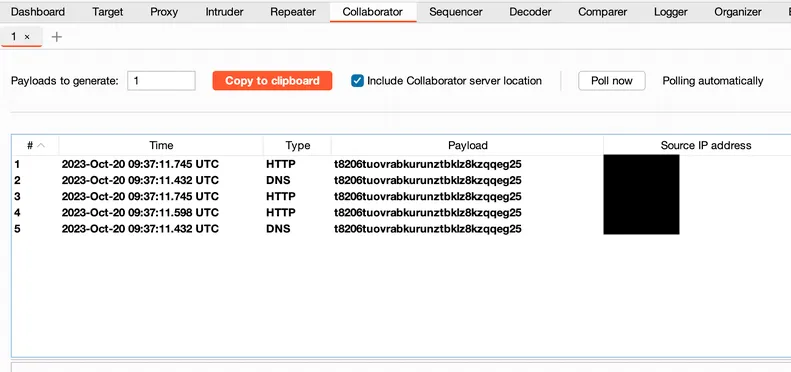Sort interactions by Type column

point(298,145)
